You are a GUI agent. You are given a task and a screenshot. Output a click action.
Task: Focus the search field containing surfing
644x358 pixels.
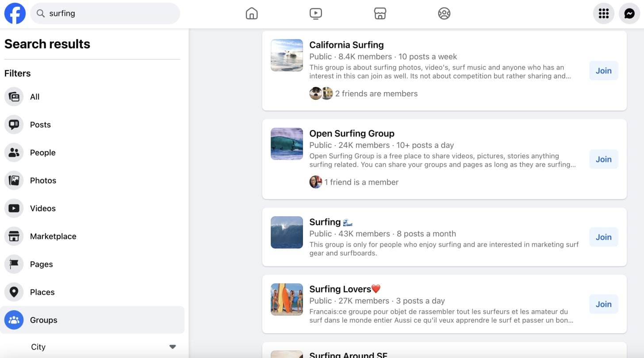click(x=105, y=13)
